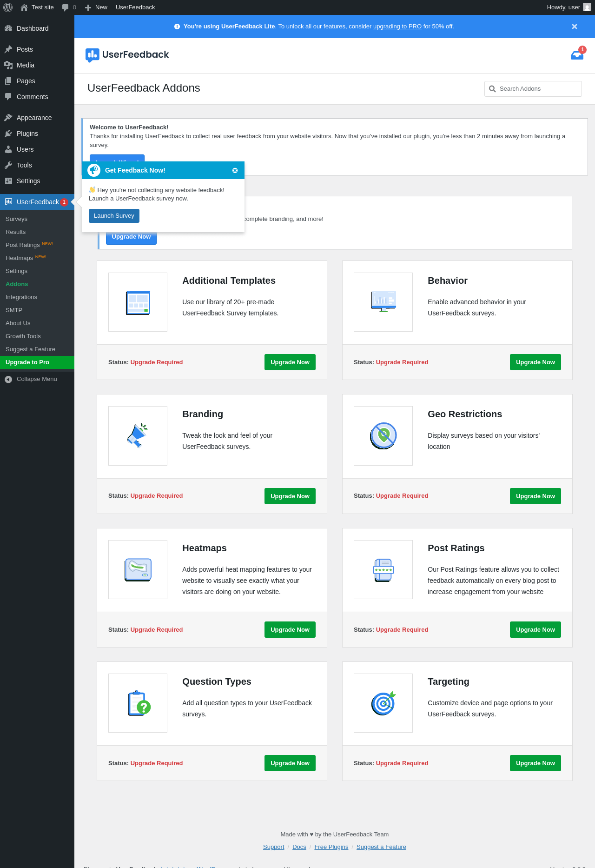The image size is (595, 868).
Task: Click the Geo Restrictions addon title
Action: click(x=465, y=414)
